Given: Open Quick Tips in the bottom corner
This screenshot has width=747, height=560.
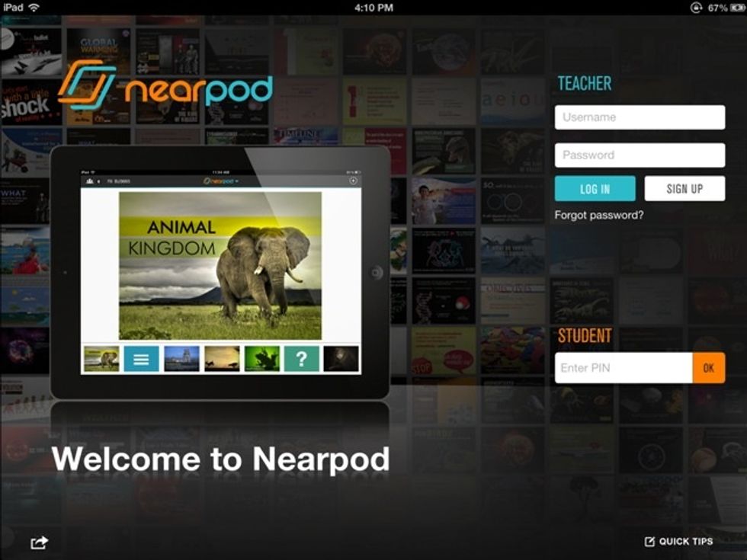Looking at the screenshot, I should [678, 541].
